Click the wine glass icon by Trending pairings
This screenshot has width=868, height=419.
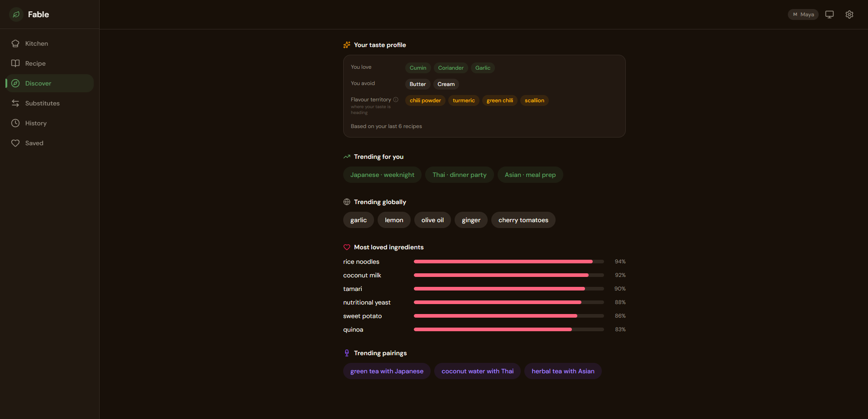[x=347, y=353]
